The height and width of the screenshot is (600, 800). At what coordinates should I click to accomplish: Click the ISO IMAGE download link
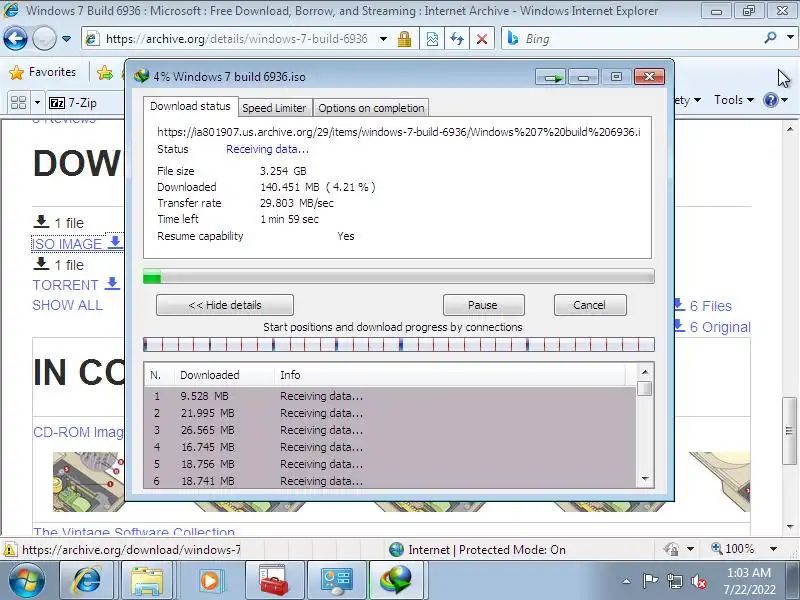coord(77,243)
